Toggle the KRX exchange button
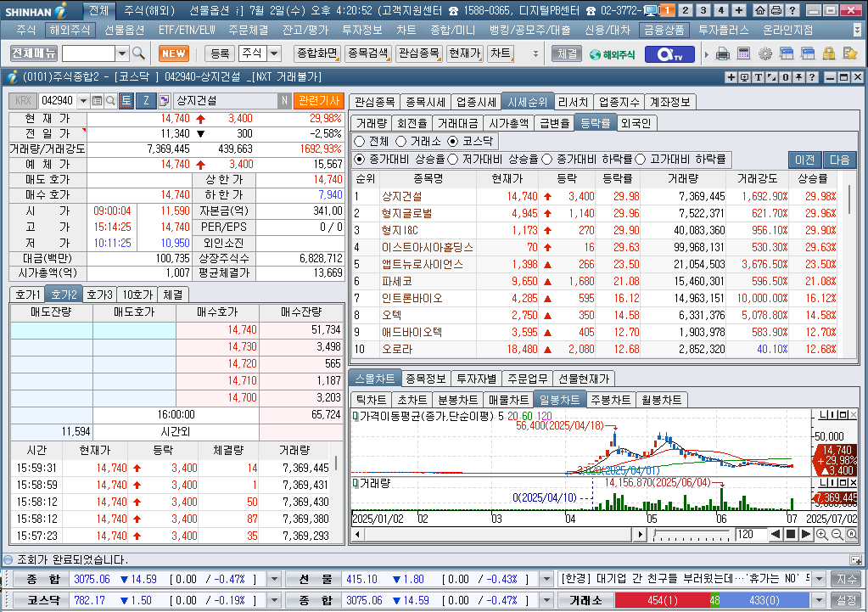 coord(23,101)
